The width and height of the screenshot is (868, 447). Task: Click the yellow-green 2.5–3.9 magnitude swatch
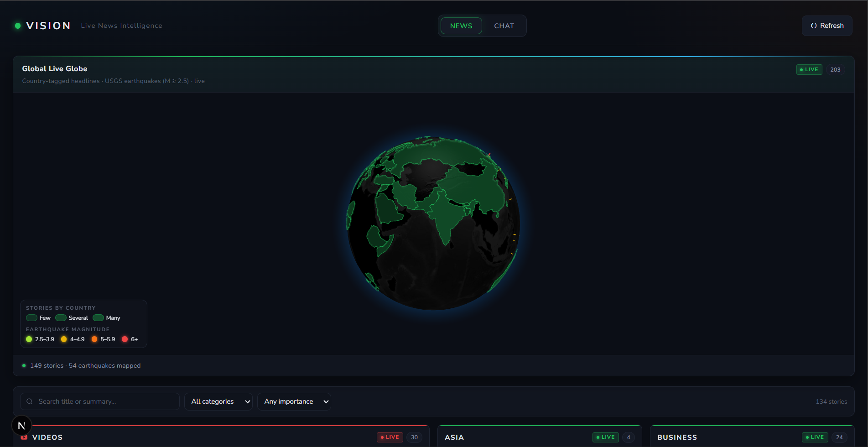click(x=29, y=339)
